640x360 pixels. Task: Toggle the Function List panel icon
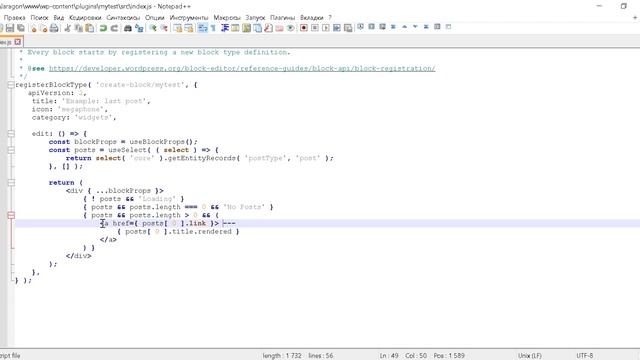(268, 28)
